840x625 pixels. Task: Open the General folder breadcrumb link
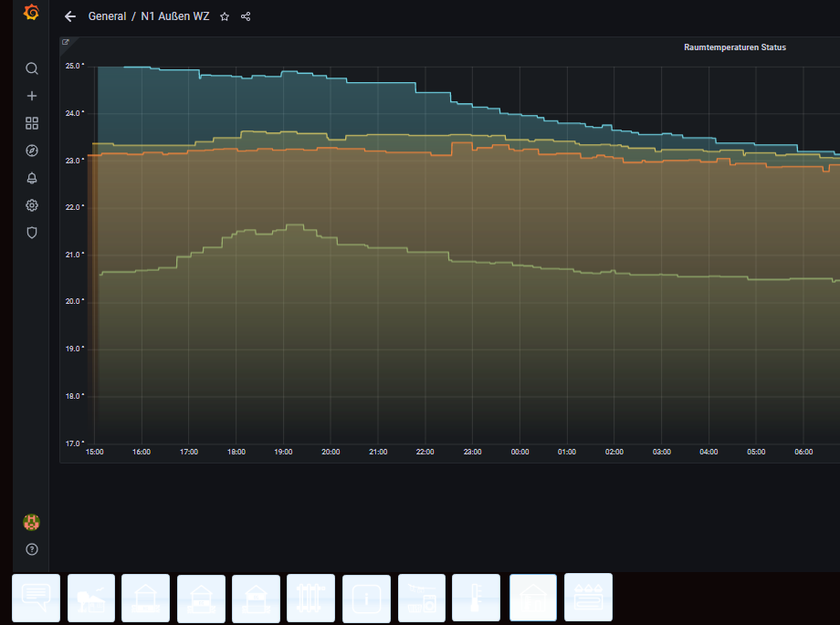point(107,16)
